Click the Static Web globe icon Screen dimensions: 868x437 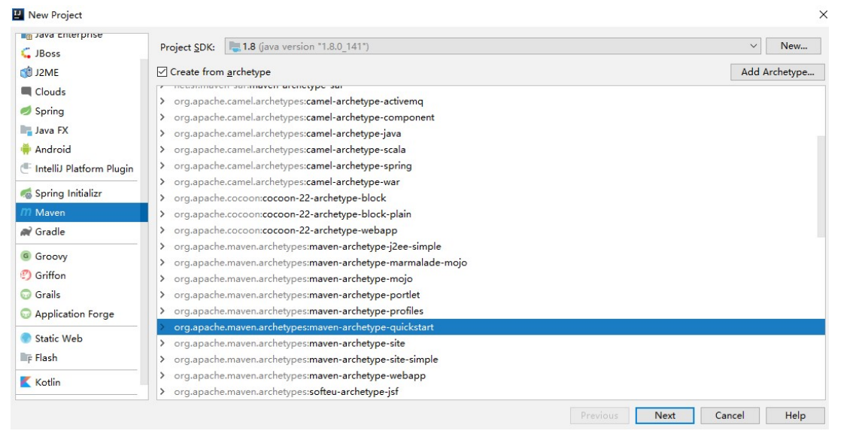point(26,338)
